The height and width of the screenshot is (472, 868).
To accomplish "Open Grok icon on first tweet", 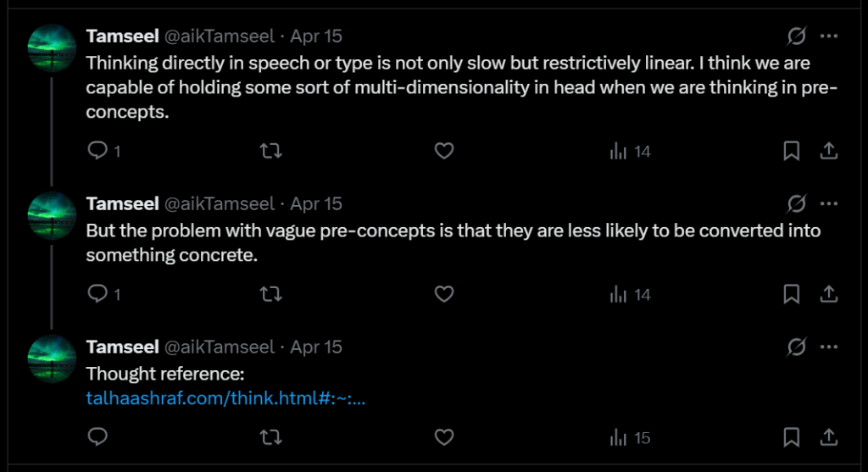I will click(796, 36).
